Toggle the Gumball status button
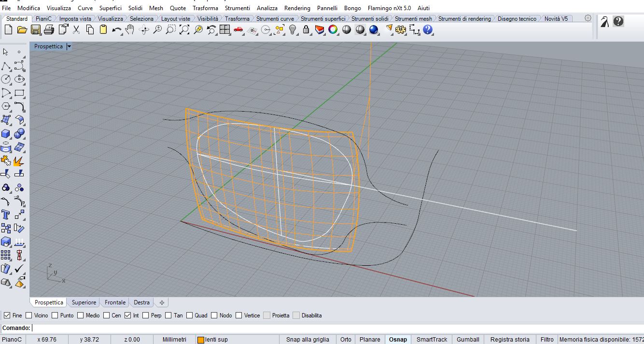Screen dimensions: 644x344 pyautogui.click(x=468, y=340)
